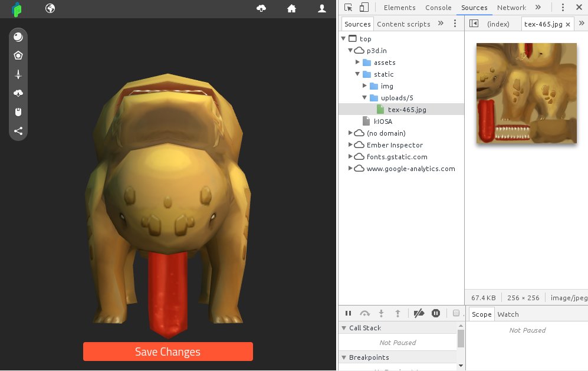This screenshot has height=371, width=588.
Task: Open the user profile icon
Action: pos(322,8)
